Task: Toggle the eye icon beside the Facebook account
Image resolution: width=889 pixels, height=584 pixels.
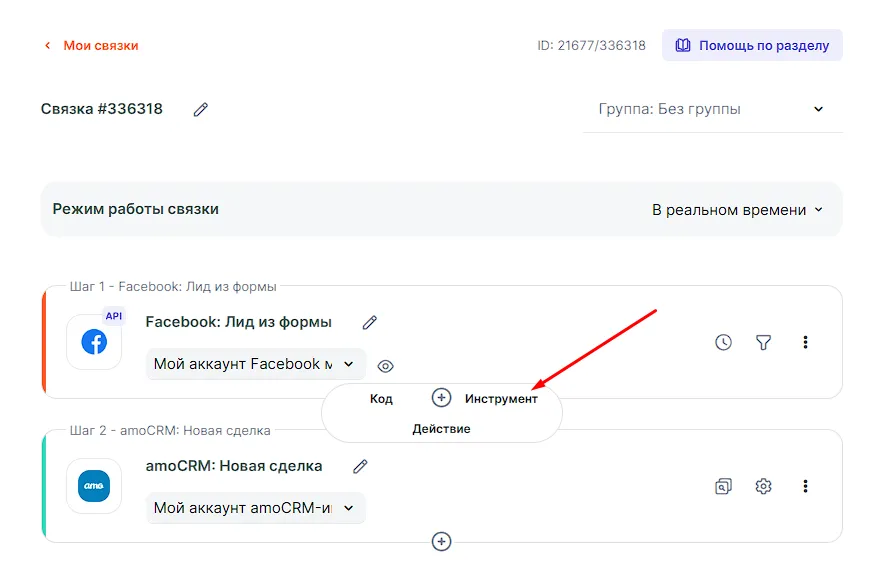Action: [x=386, y=366]
